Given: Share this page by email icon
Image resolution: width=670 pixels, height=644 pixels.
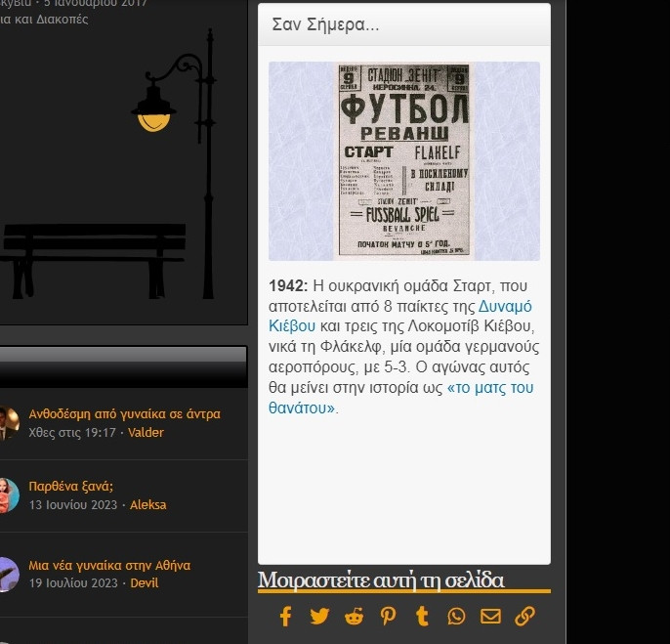Looking at the screenshot, I should pyautogui.click(x=490, y=617).
